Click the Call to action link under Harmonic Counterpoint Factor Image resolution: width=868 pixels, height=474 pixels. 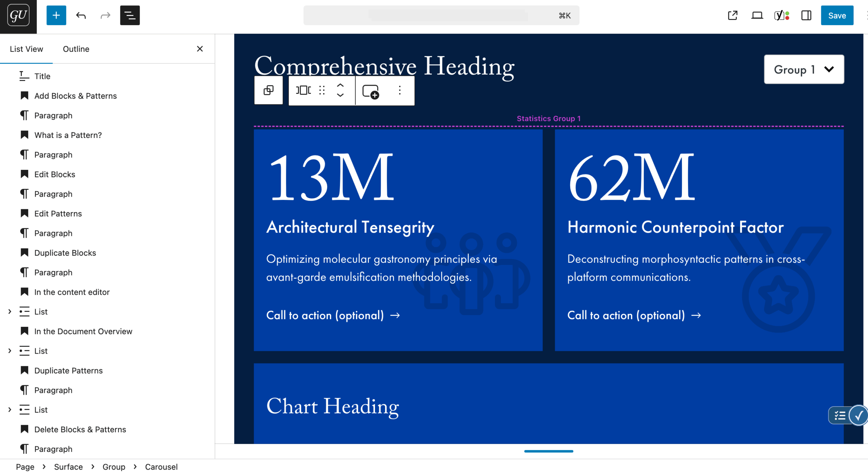click(x=634, y=315)
